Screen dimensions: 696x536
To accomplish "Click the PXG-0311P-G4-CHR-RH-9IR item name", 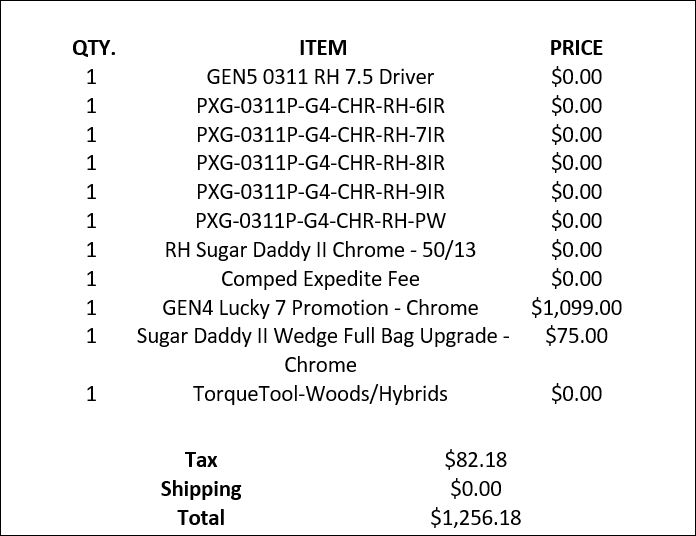I will coord(320,192).
